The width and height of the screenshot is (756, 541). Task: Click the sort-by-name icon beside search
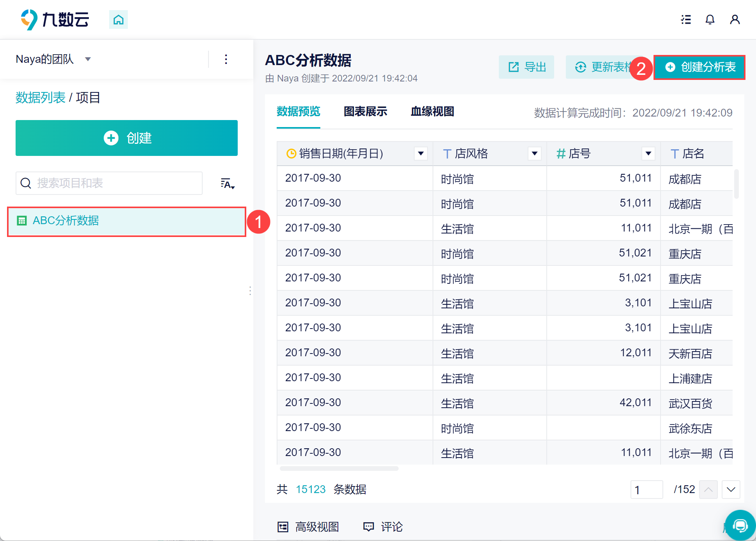[x=228, y=183]
